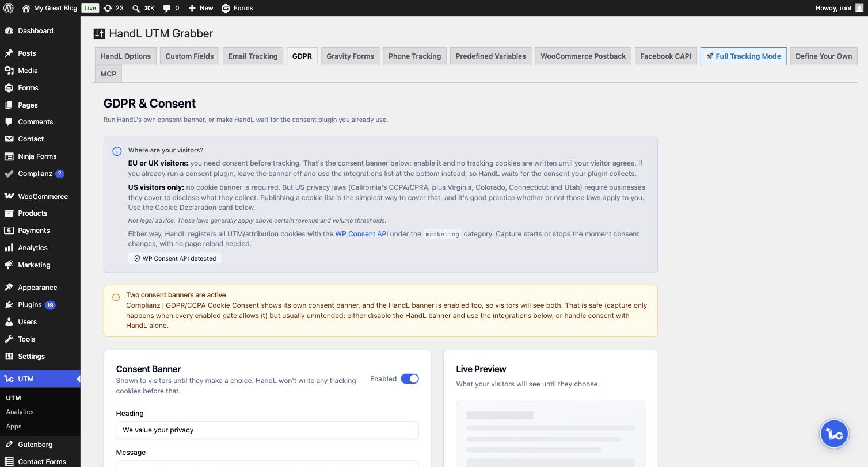Open the Apps submenu under UTM
868x467 pixels.
click(14, 426)
